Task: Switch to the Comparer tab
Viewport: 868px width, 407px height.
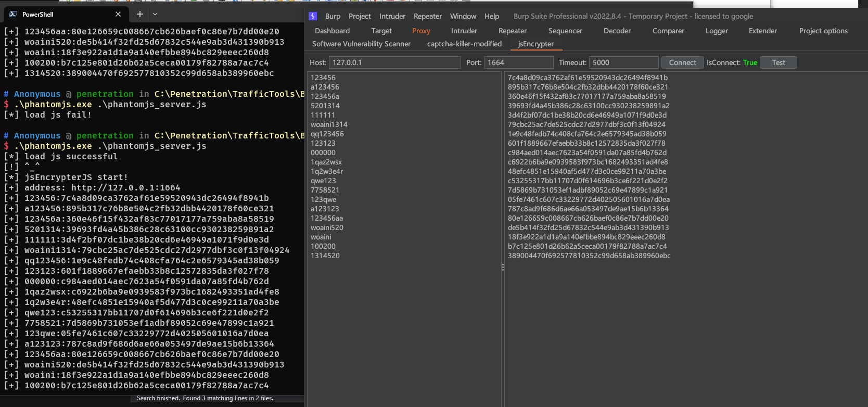Action: tap(668, 31)
